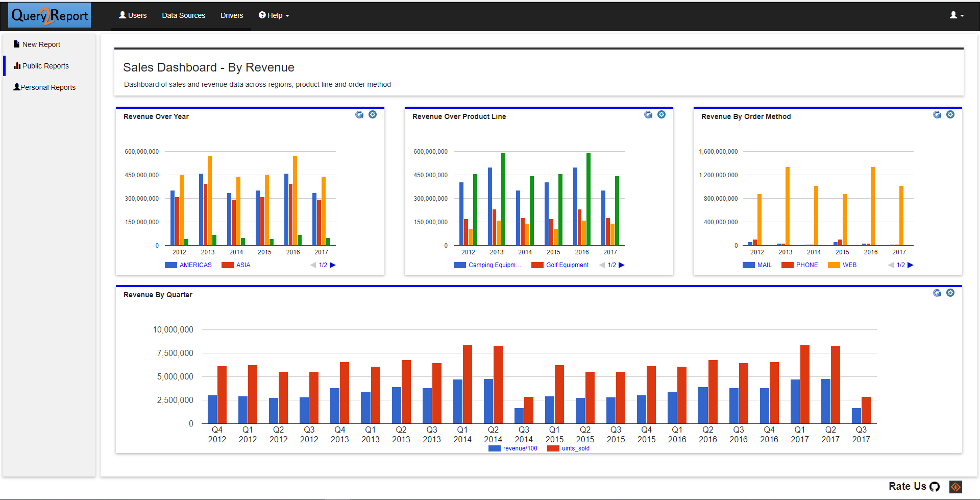980x500 pixels.
Task: Expand the Help dropdown menu
Action: tap(274, 15)
